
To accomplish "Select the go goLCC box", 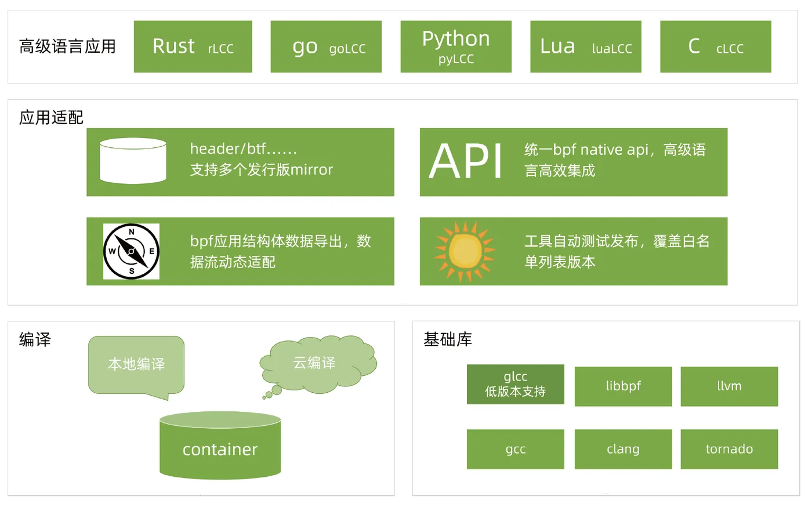I will [326, 46].
